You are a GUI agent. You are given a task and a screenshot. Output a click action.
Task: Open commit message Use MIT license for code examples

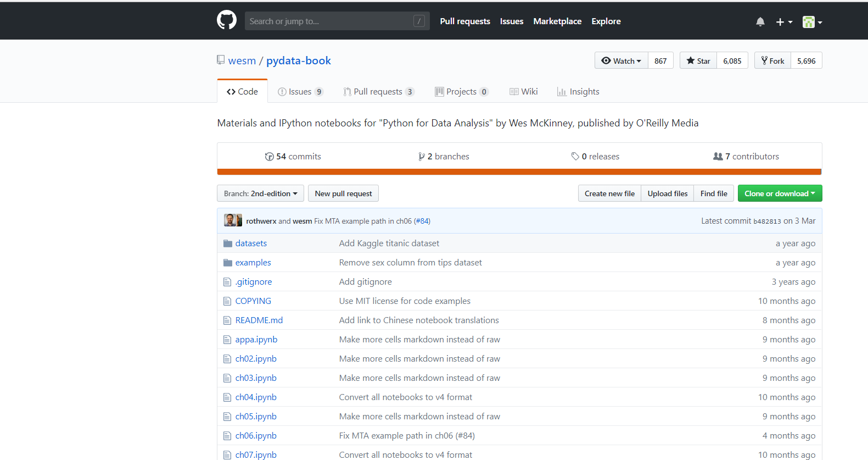click(x=405, y=301)
